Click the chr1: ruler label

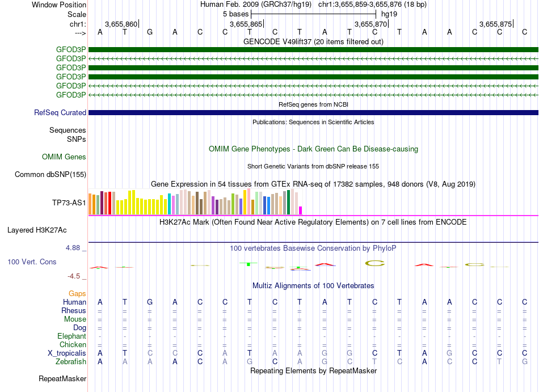click(78, 24)
